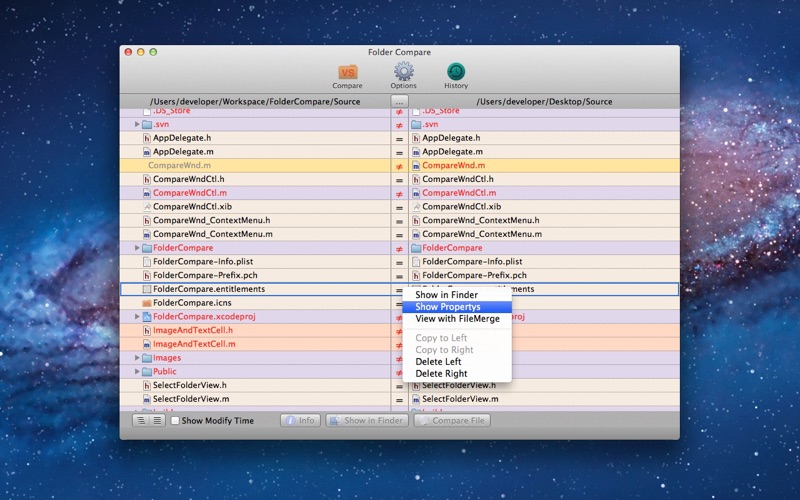This screenshot has width=800, height=500.
Task: Select right FolderCompare-Info.plist name
Action: [x=472, y=262]
